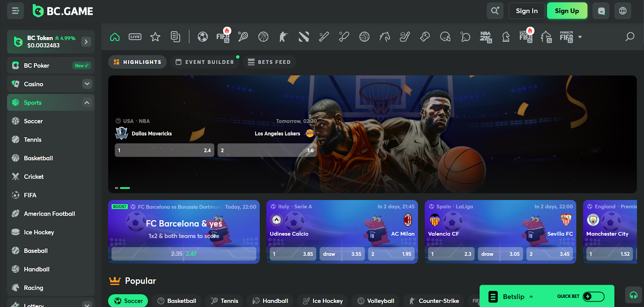Viewport: 644px width, 307px height.
Task: Bet Manchester City win at 1.52
Action: (609, 254)
